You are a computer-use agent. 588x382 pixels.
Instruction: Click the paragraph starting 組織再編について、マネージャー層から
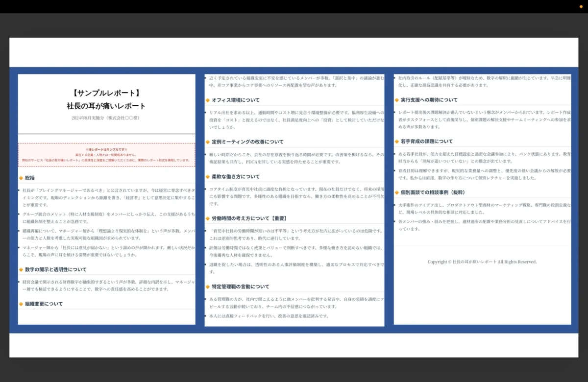[x=108, y=234]
